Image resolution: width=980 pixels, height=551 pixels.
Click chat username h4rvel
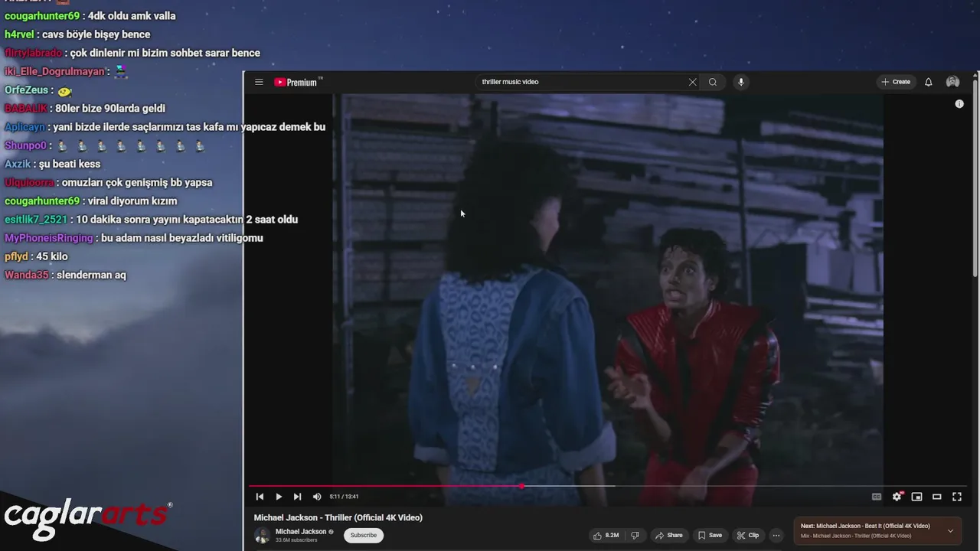tap(19, 34)
